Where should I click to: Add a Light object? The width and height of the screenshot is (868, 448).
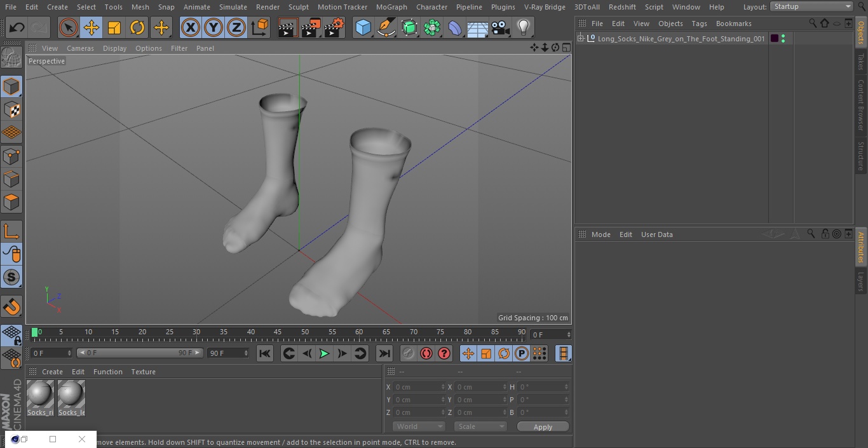[524, 27]
